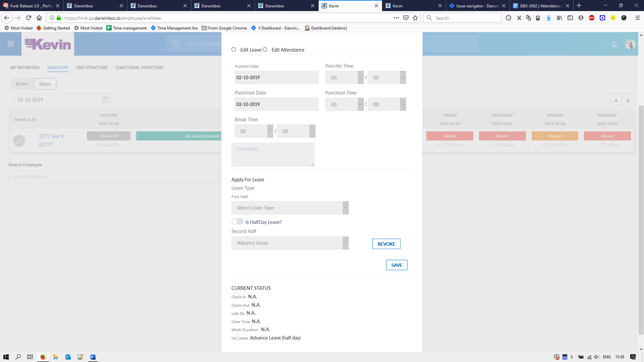The image size is (644, 362).
Task: Click the calendar icon in date field
Action: 105,100
